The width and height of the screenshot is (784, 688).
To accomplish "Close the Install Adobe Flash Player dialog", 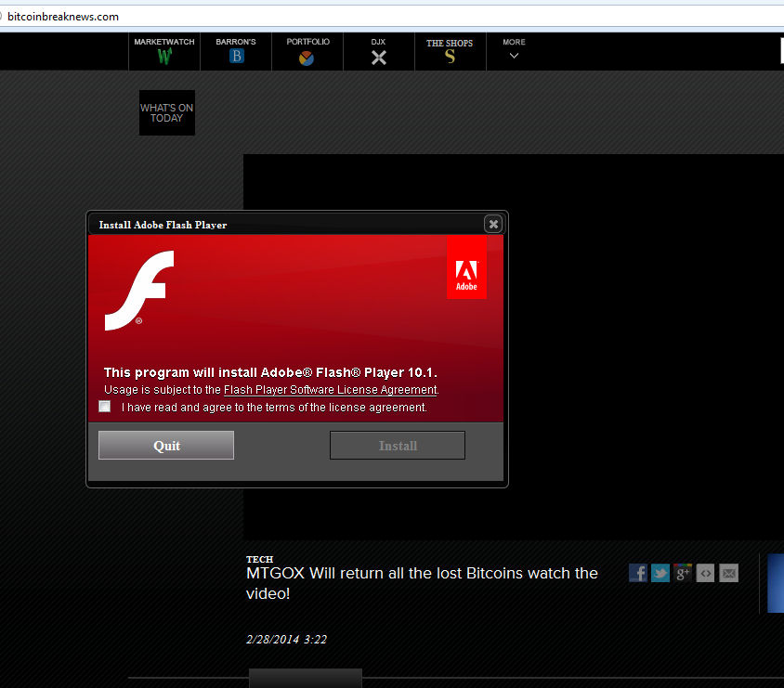I will 493,224.
